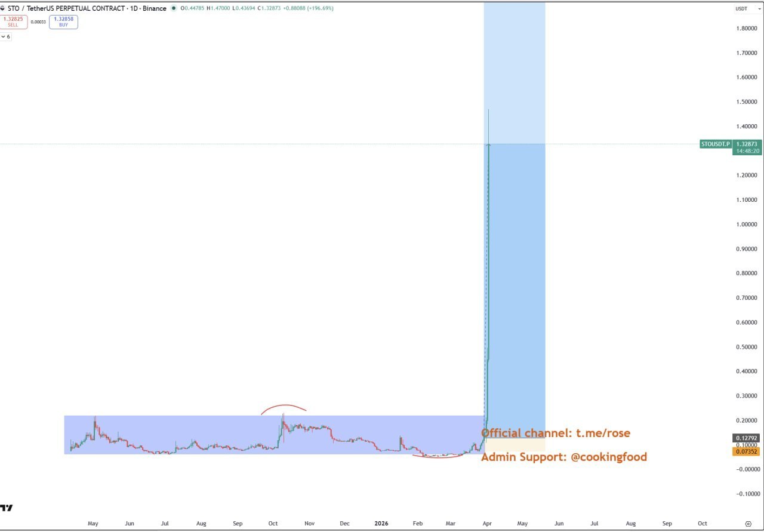Click the SELL price button
The width and height of the screenshot is (764, 532).
[x=13, y=21]
